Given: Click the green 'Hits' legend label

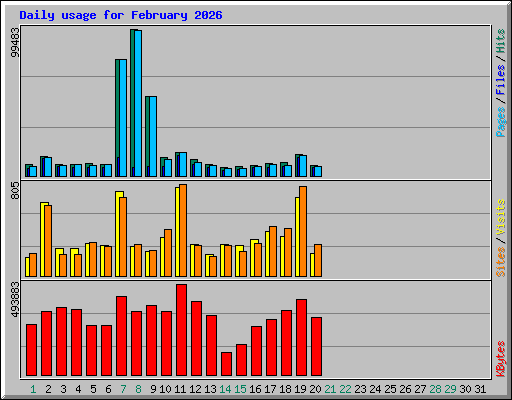Looking at the screenshot, I should (x=501, y=41).
